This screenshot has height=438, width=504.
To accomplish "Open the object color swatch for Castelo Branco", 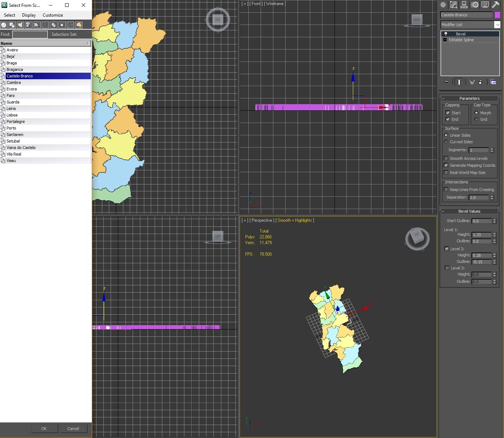I will pyautogui.click(x=498, y=15).
